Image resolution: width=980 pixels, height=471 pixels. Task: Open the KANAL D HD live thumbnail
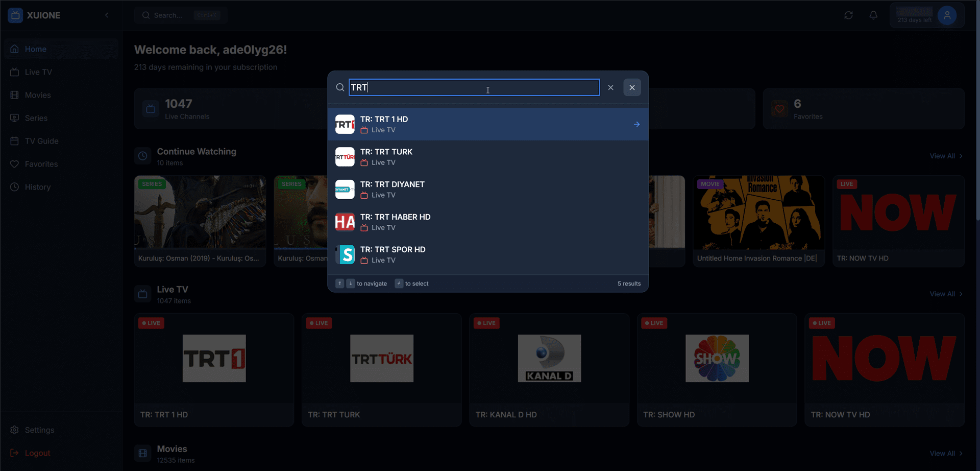(549, 359)
